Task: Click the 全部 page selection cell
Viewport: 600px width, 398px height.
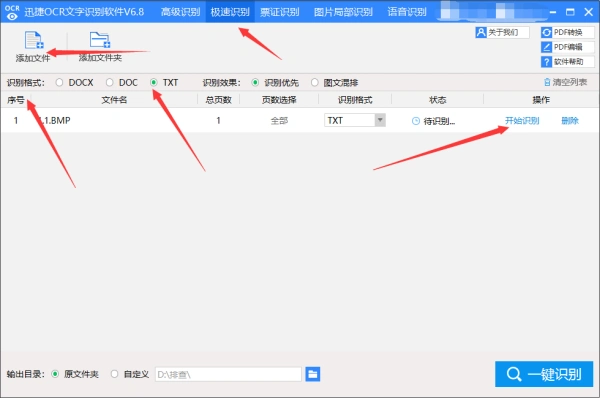Action: click(279, 121)
